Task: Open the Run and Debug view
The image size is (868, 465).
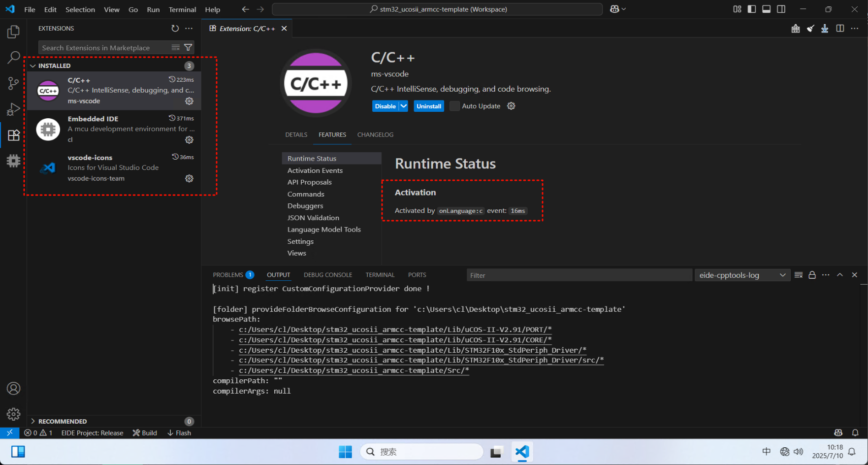Action: pyautogui.click(x=13, y=109)
